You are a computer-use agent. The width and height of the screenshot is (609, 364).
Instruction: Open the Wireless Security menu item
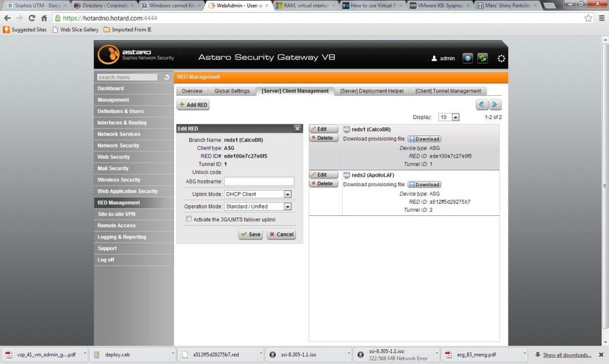(134, 180)
